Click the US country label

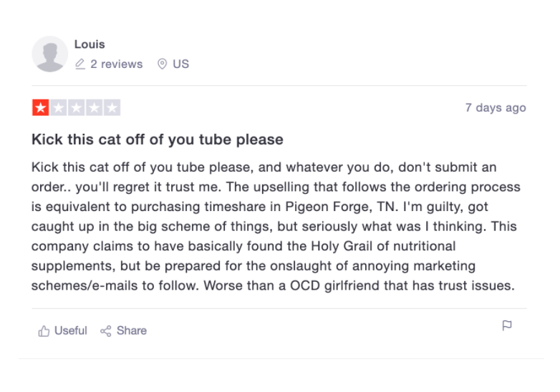coord(181,64)
